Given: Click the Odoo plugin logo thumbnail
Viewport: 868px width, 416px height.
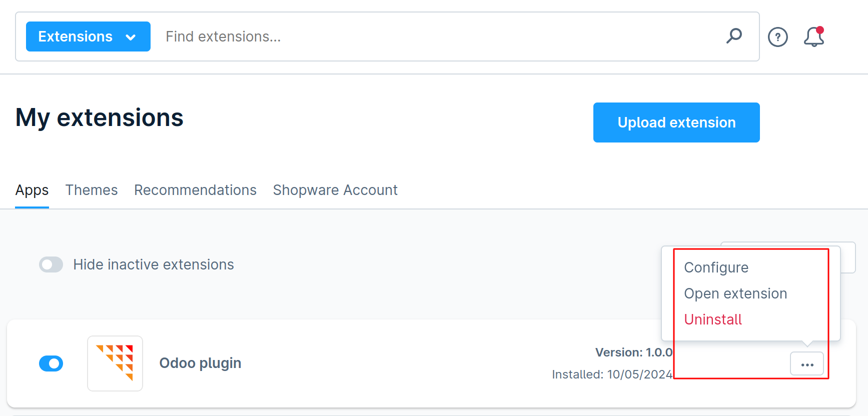Looking at the screenshot, I should point(115,363).
